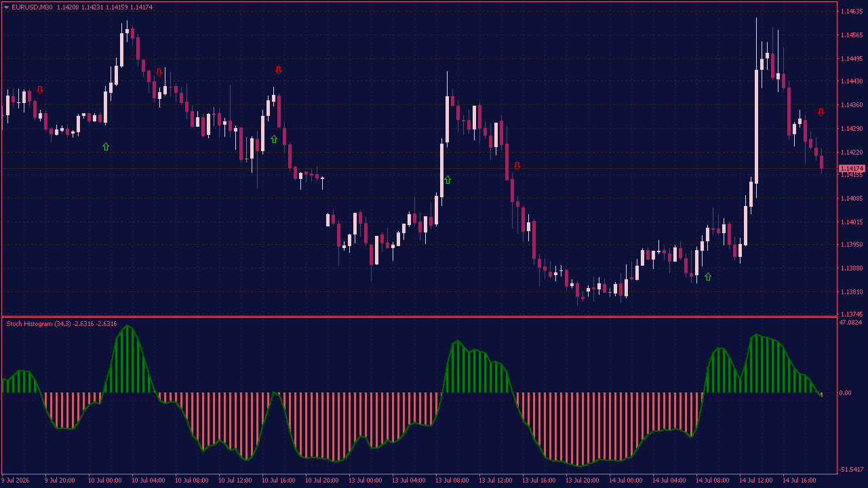
Task: Click the 13 Jul 04:00 time label
Action: (x=408, y=481)
